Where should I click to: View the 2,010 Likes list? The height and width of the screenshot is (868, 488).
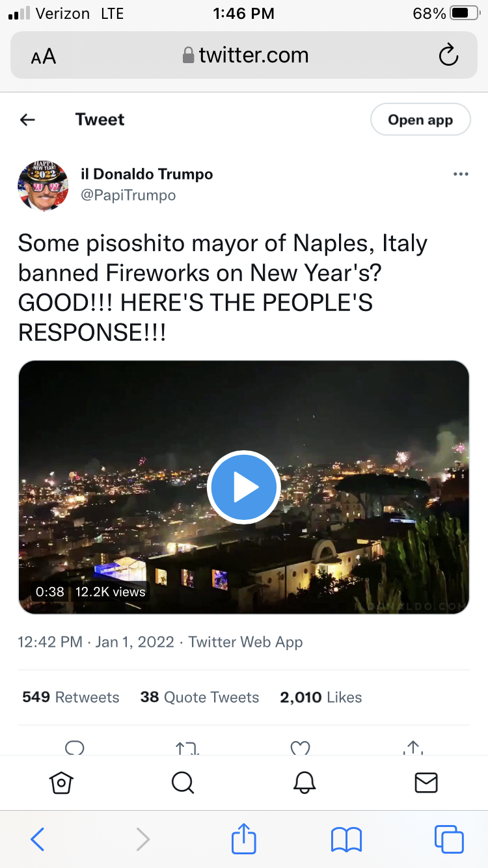coord(321,698)
